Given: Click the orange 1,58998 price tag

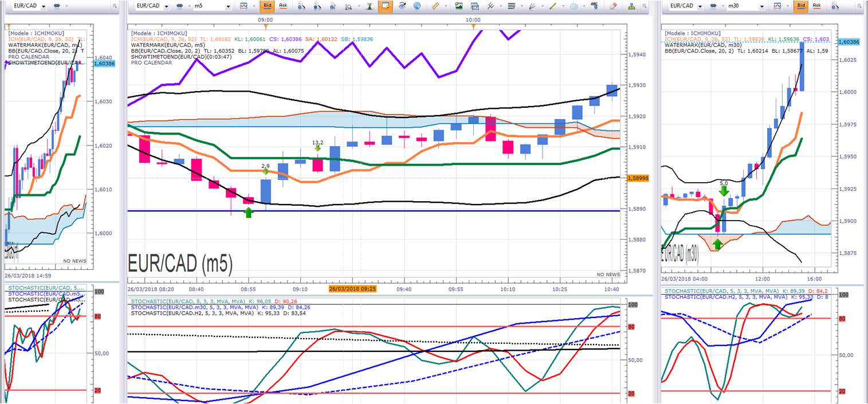Looking at the screenshot, I should [638, 178].
